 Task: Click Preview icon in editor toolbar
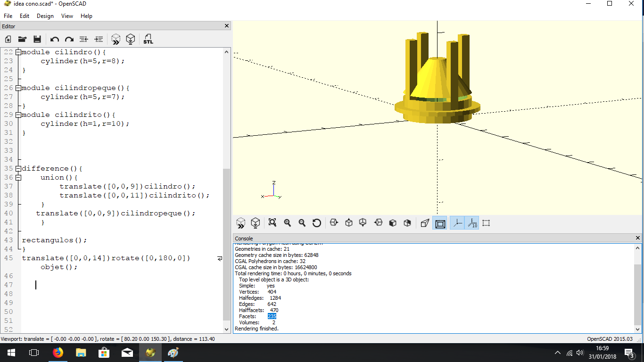[116, 39]
